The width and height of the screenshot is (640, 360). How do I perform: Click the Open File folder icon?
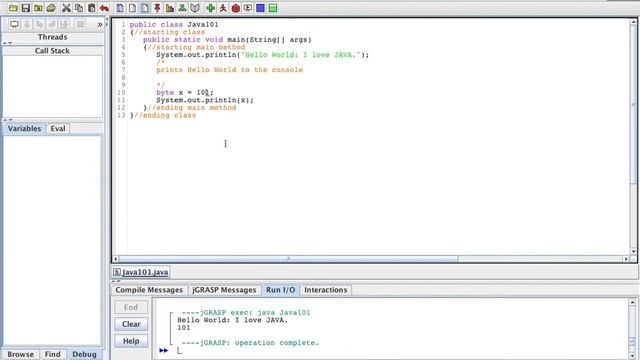pyautogui.click(x=13, y=8)
